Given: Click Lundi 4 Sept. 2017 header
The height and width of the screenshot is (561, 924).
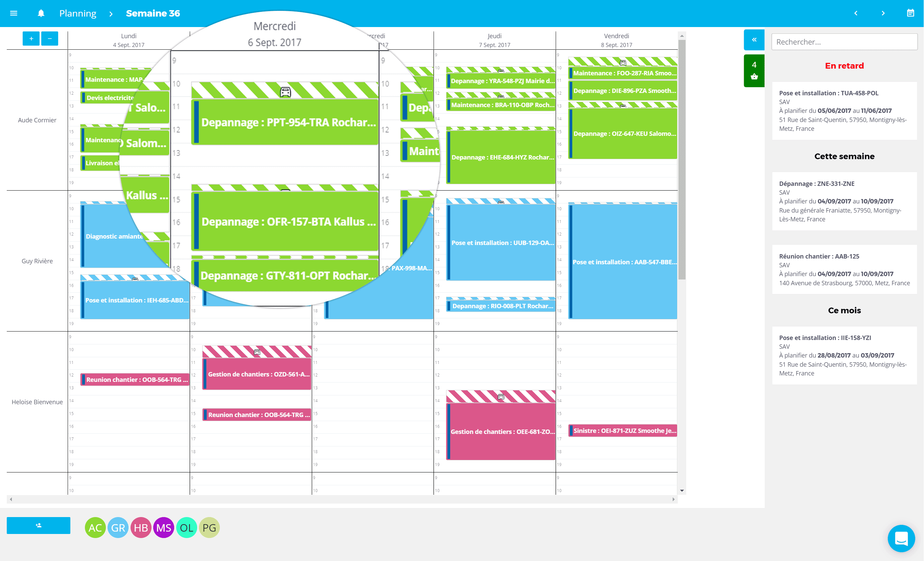Looking at the screenshot, I should 129,40.
